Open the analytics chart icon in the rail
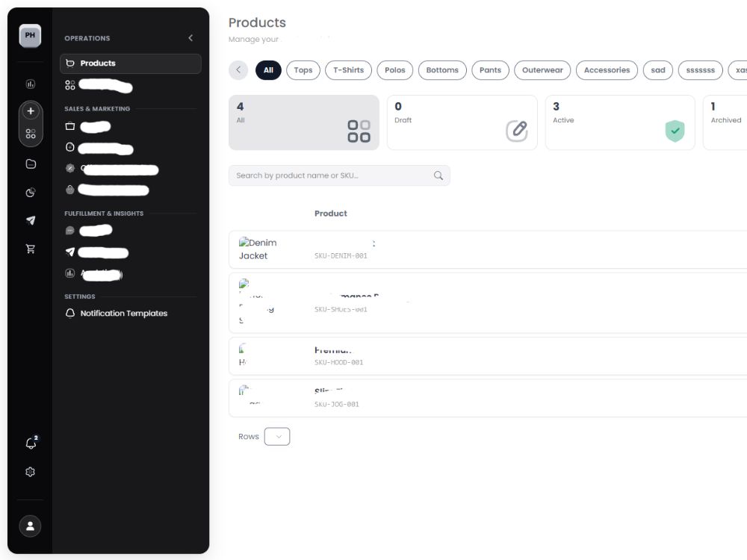Image resolution: width=747 pixels, height=560 pixels. pos(31,84)
